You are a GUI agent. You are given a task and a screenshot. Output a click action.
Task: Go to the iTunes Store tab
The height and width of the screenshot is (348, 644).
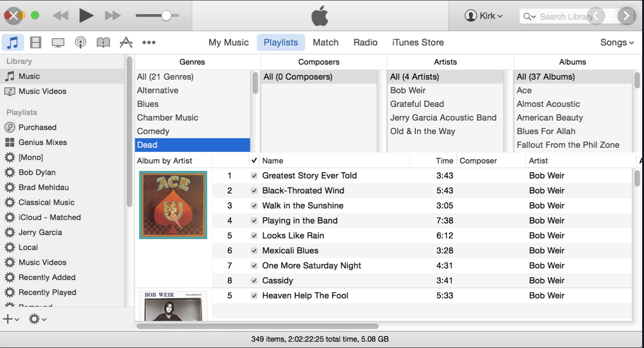point(418,42)
